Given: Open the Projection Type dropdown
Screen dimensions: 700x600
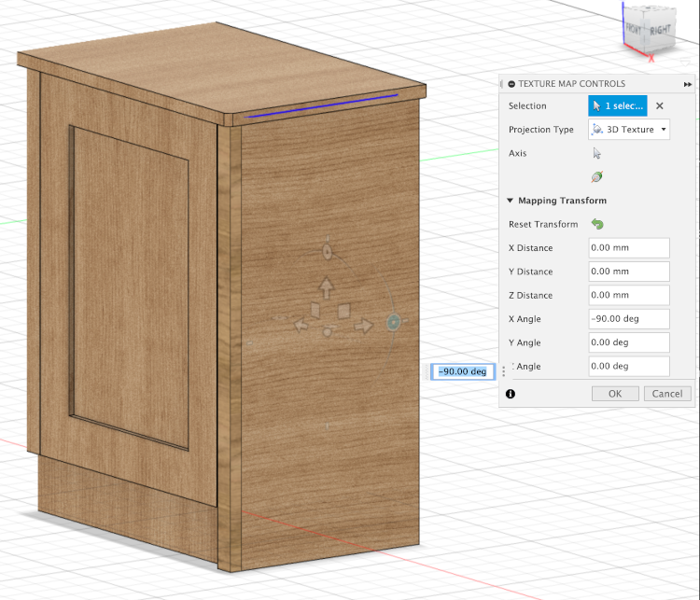Looking at the screenshot, I should [629, 130].
